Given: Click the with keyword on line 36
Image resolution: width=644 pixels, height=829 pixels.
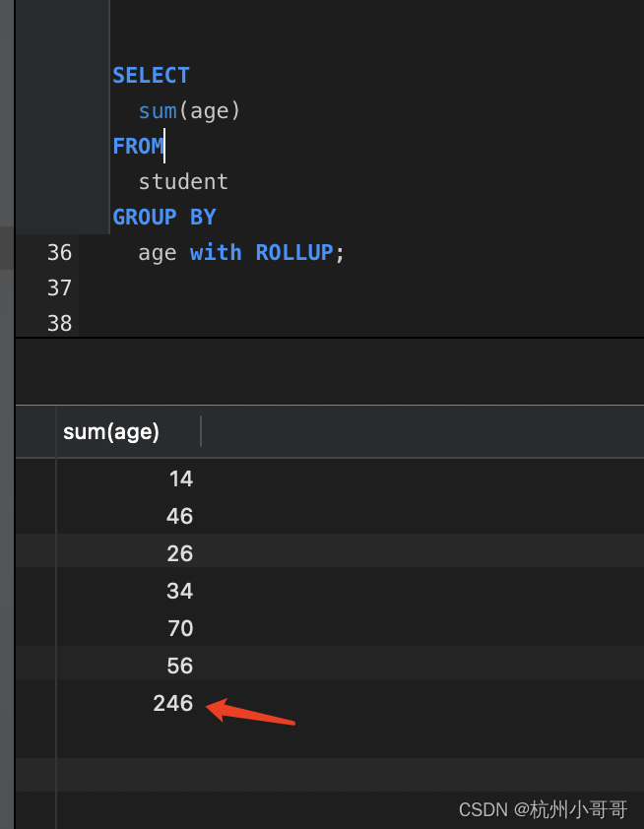Looking at the screenshot, I should [x=216, y=252].
